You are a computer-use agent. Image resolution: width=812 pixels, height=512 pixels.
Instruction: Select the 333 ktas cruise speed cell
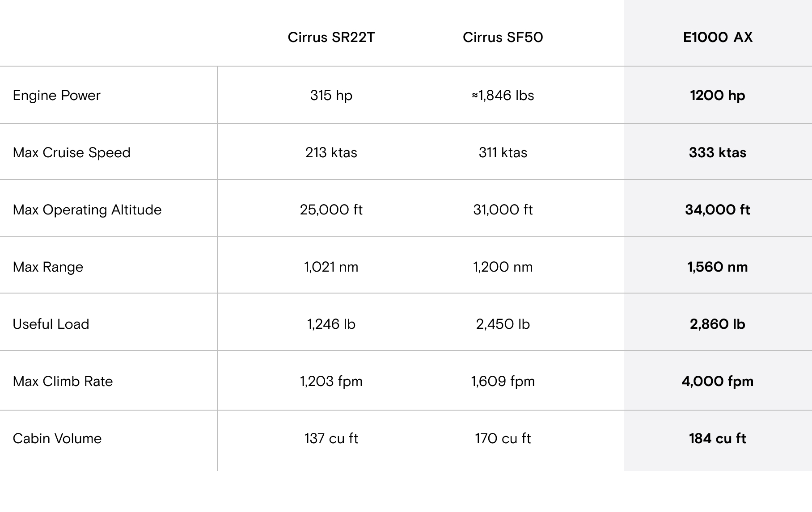point(718,153)
